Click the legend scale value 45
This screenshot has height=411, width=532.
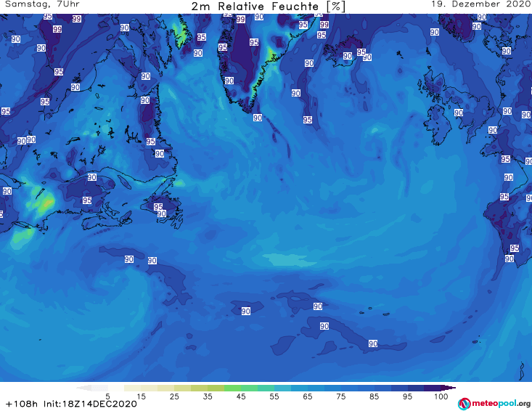[x=241, y=396]
